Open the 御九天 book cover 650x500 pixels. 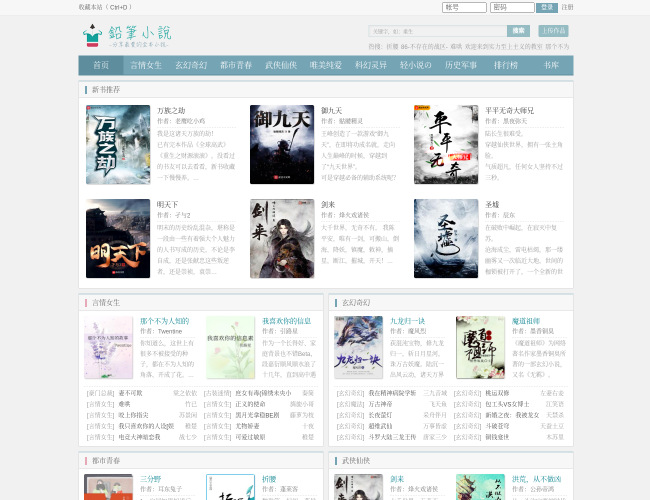coord(282,144)
